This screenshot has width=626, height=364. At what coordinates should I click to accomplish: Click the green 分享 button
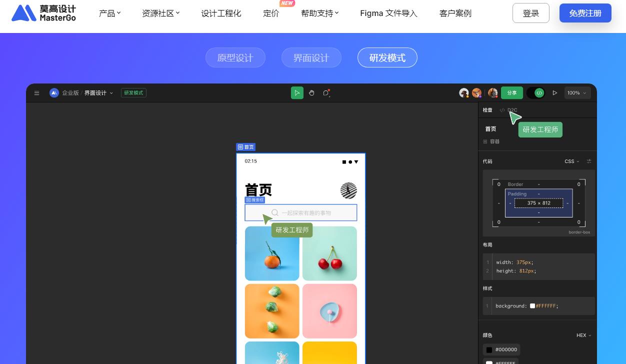point(512,93)
